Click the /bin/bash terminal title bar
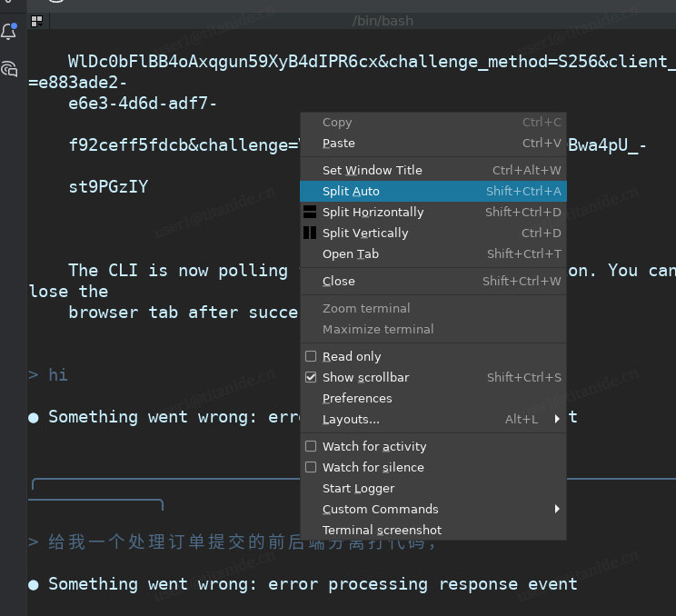The height and width of the screenshot is (616, 676). [x=383, y=20]
